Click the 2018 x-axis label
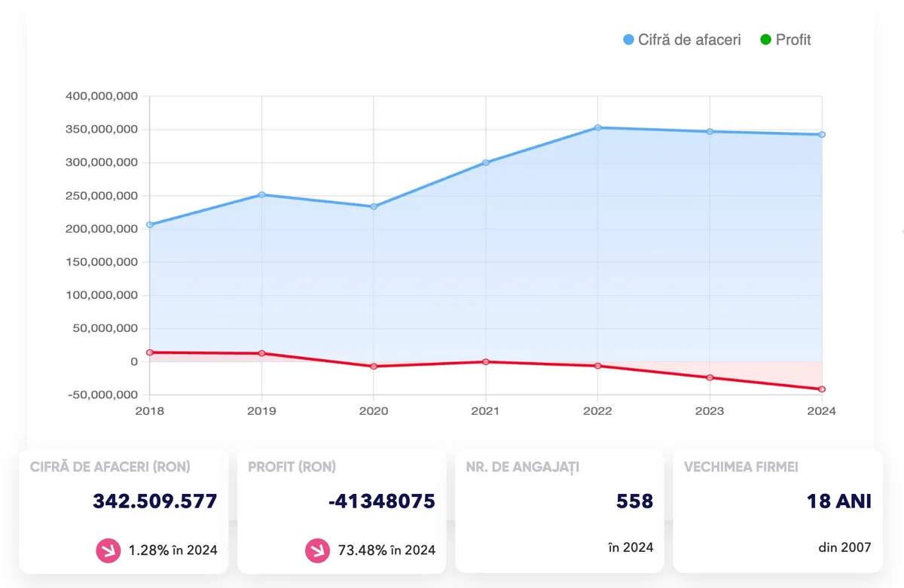Screen dimensions: 904x588 (149, 411)
